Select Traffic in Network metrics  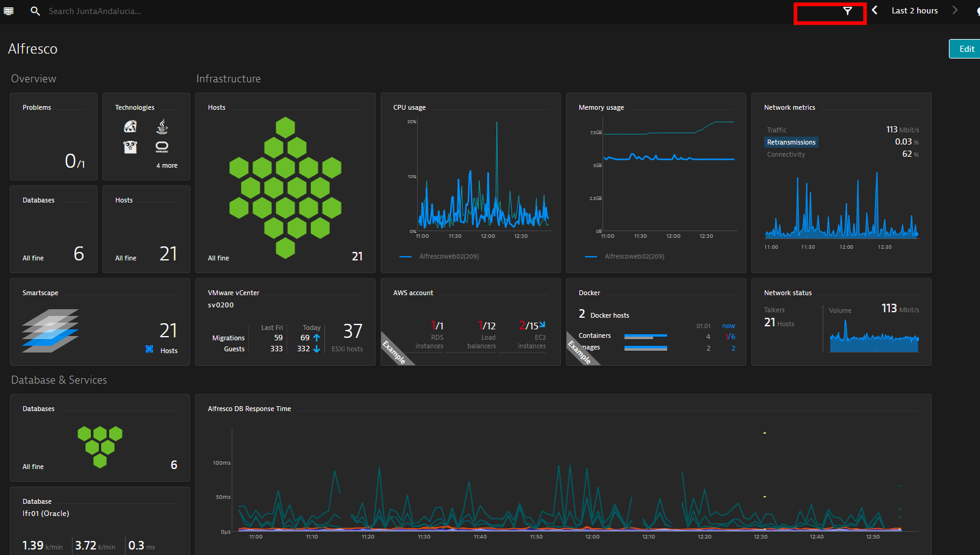click(776, 130)
